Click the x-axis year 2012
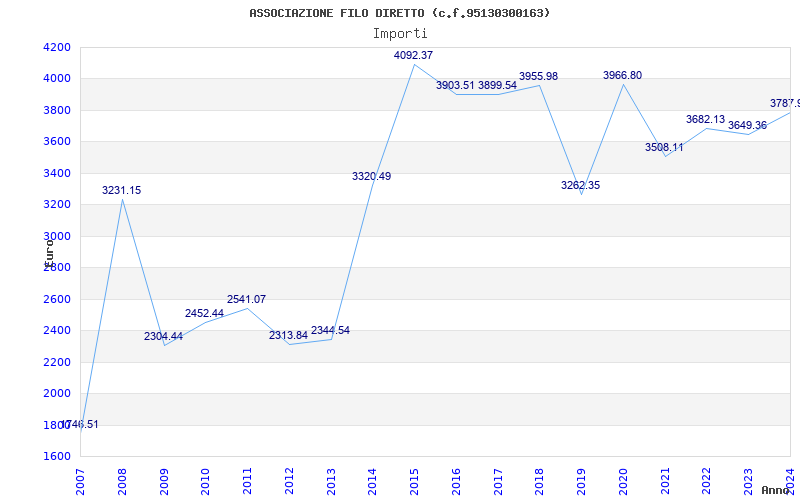Viewport: 800px width, 500px height. [289, 481]
